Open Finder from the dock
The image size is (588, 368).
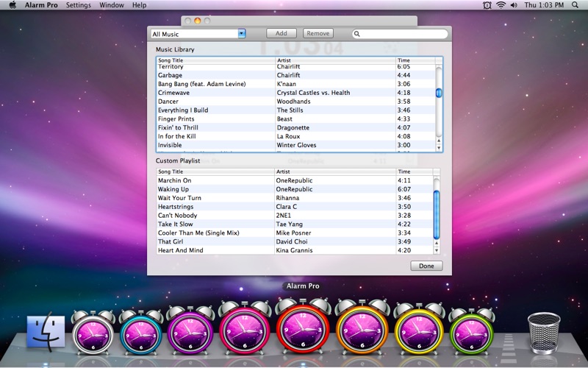tap(46, 333)
